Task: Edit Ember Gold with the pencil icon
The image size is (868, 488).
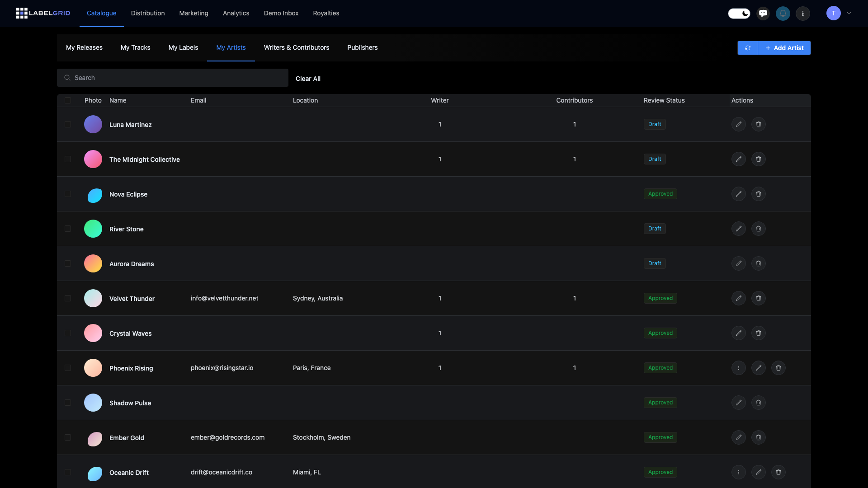Action: tap(739, 437)
